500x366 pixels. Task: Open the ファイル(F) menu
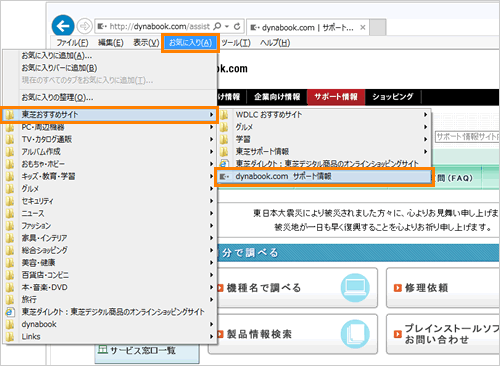click(x=72, y=43)
